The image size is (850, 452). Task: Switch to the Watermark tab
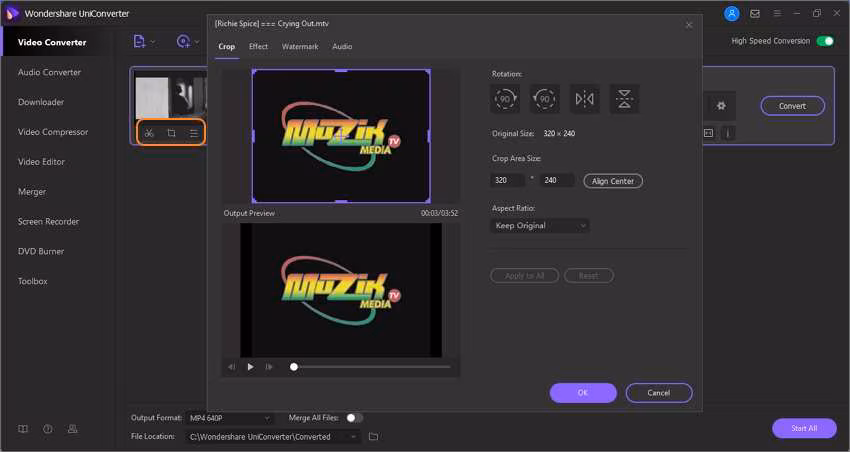(300, 47)
